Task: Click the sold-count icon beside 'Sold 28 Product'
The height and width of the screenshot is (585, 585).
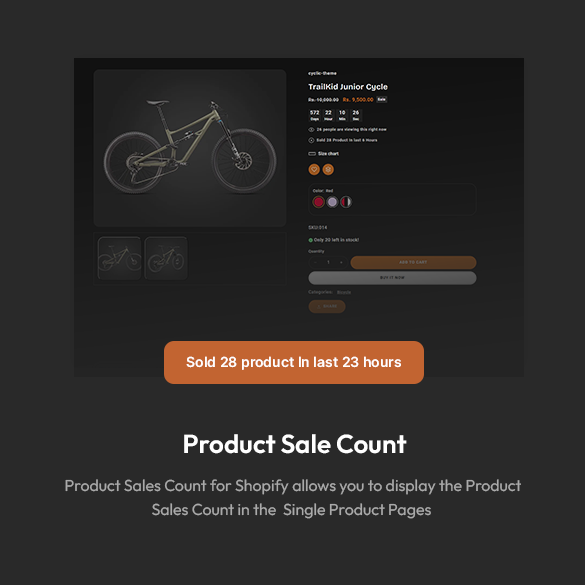Action: pyautogui.click(x=311, y=140)
